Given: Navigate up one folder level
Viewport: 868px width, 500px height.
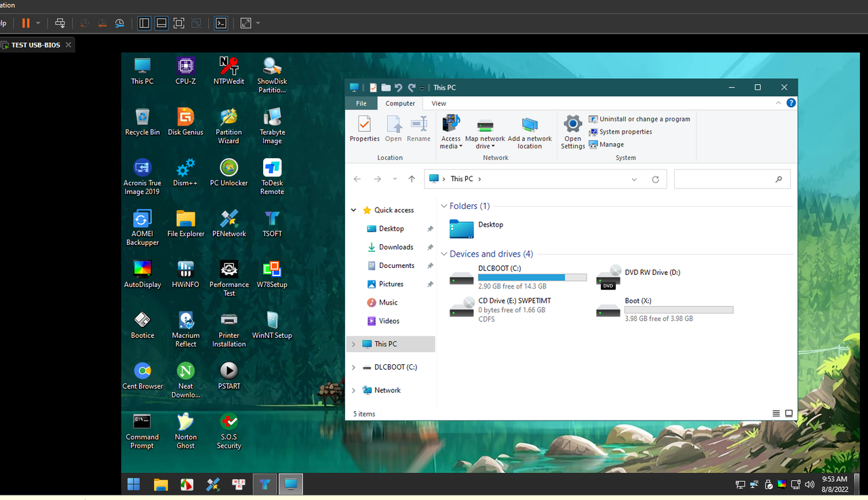Looking at the screenshot, I should click(412, 179).
